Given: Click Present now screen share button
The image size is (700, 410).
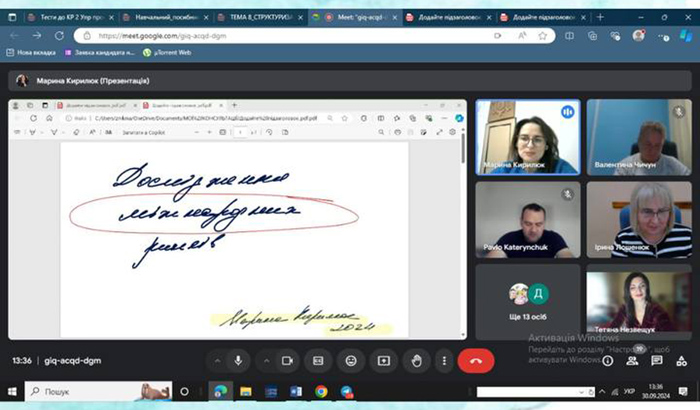Looking at the screenshot, I should (x=383, y=361).
